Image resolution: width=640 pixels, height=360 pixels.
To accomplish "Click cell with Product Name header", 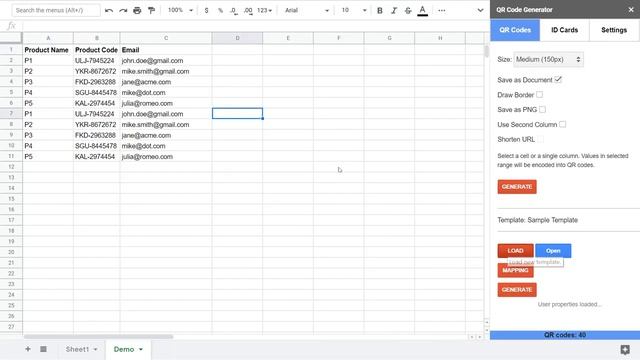I will [48, 50].
